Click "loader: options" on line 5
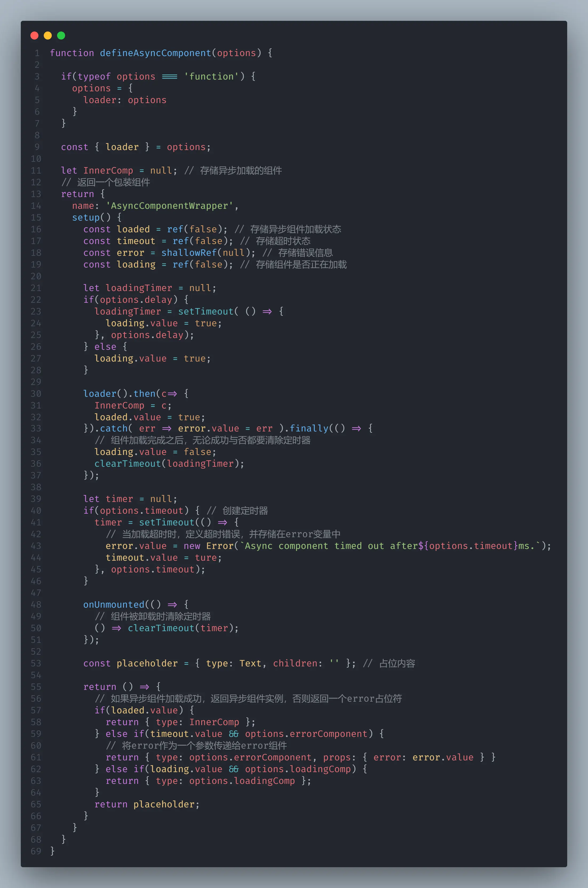 (125, 100)
